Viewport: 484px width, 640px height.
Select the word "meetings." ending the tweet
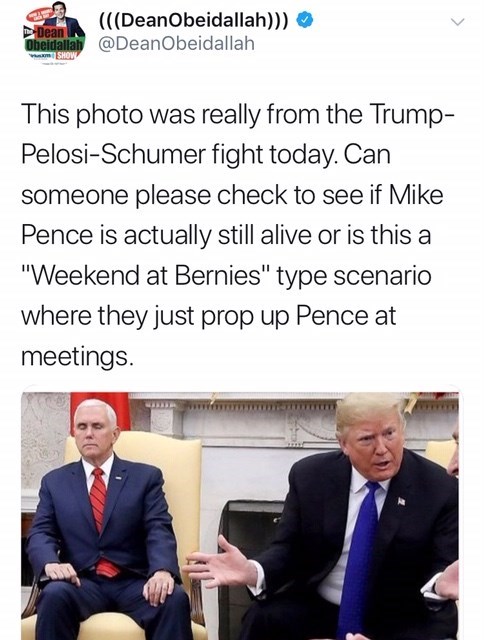[x=77, y=357]
